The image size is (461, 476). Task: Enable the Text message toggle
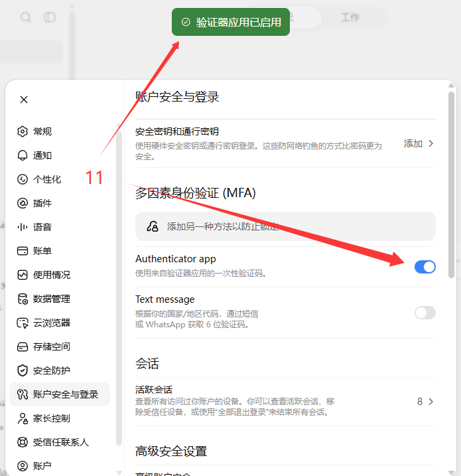coord(425,313)
